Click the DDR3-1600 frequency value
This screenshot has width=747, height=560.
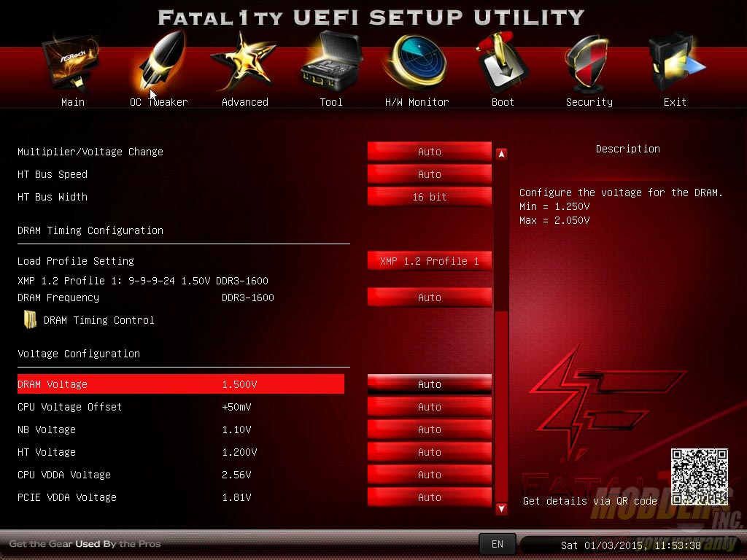(248, 297)
